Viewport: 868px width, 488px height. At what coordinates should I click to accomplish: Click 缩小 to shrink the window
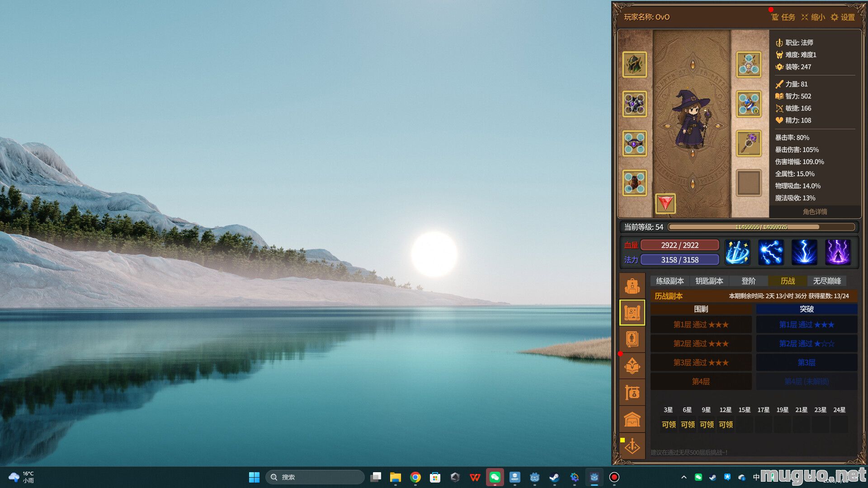pos(813,17)
